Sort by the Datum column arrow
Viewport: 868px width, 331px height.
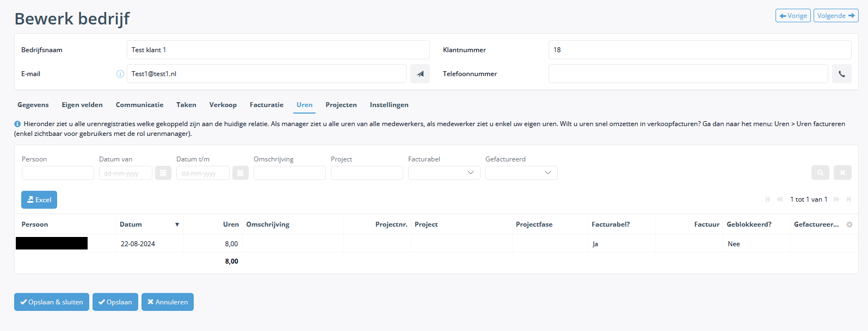(x=177, y=224)
